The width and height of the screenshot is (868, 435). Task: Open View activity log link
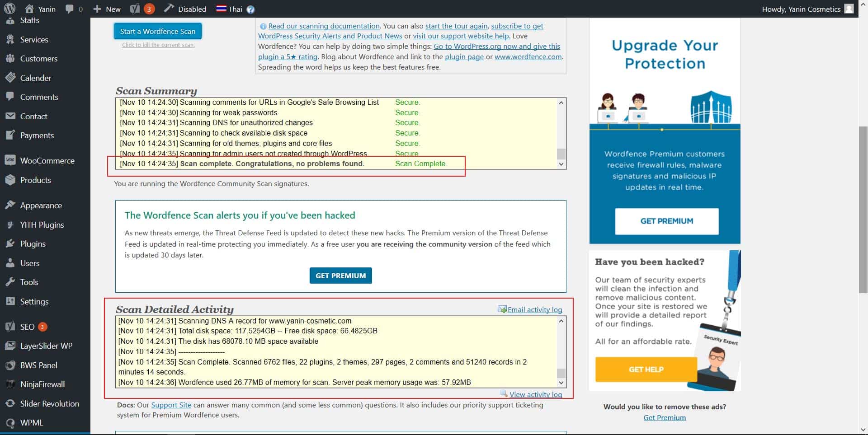click(536, 394)
